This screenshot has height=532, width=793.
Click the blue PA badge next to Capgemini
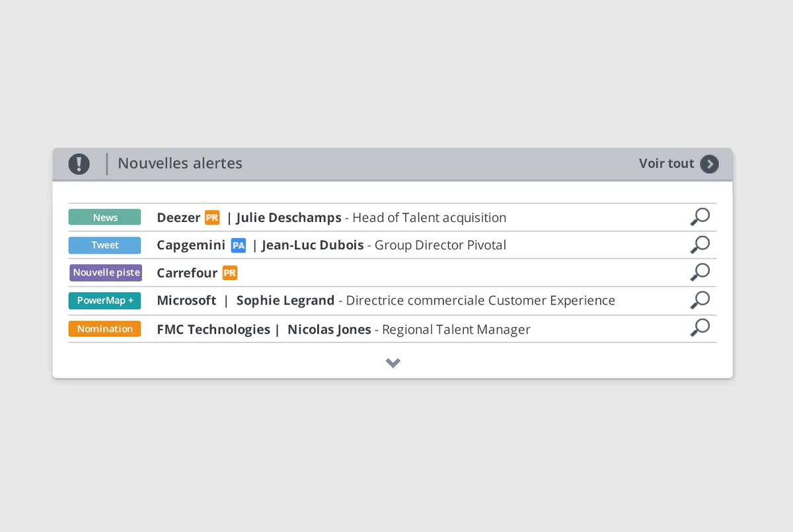[x=238, y=246]
